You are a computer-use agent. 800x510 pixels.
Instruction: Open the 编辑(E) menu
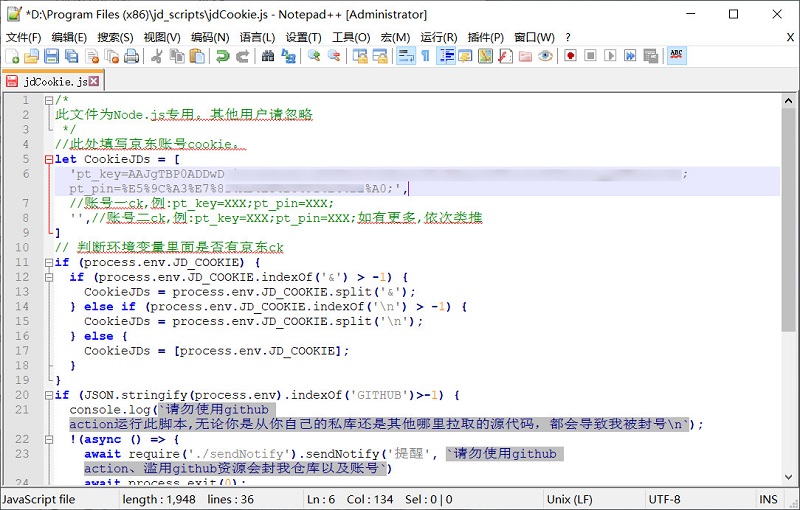click(69, 37)
